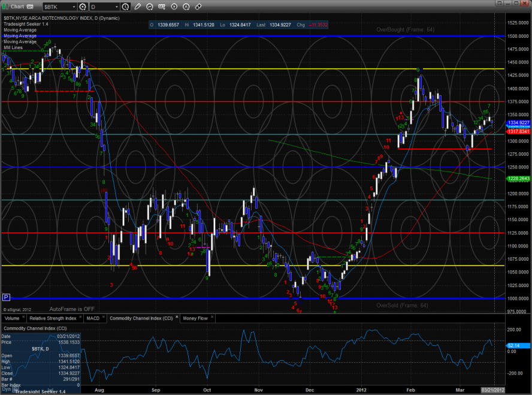
Task: Select the Money Flow tab
Action: [x=195, y=318]
